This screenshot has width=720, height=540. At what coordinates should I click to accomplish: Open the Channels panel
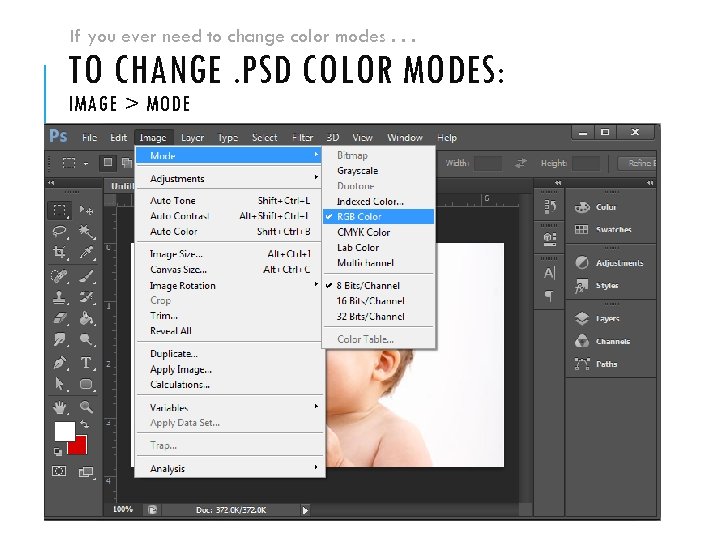[602, 341]
